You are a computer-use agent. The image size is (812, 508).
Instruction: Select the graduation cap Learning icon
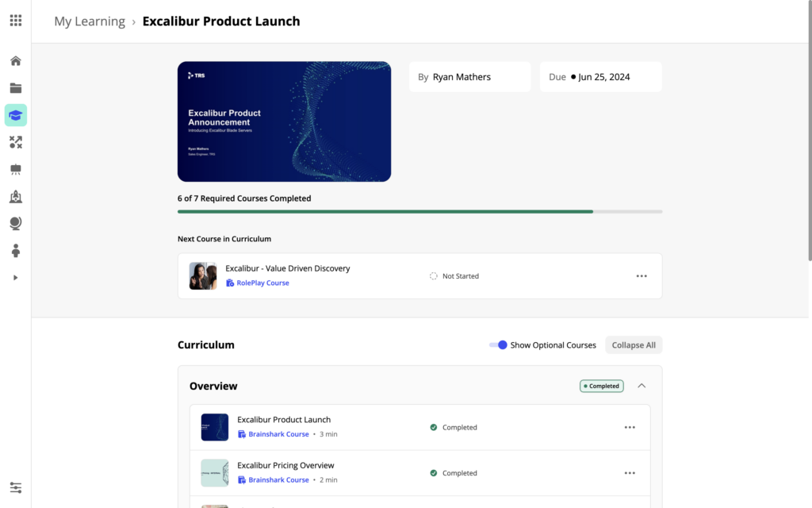(16, 115)
